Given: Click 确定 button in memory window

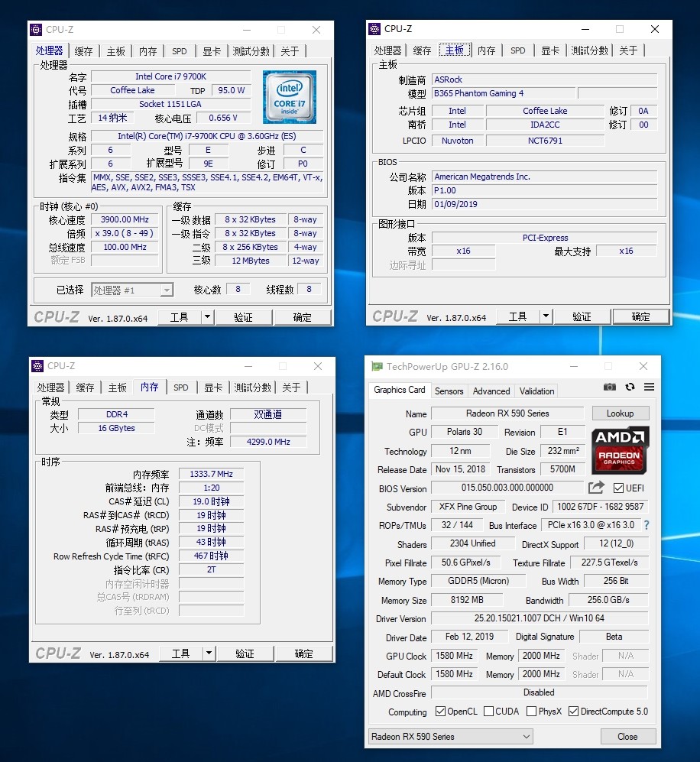Looking at the screenshot, I should coord(303,653).
